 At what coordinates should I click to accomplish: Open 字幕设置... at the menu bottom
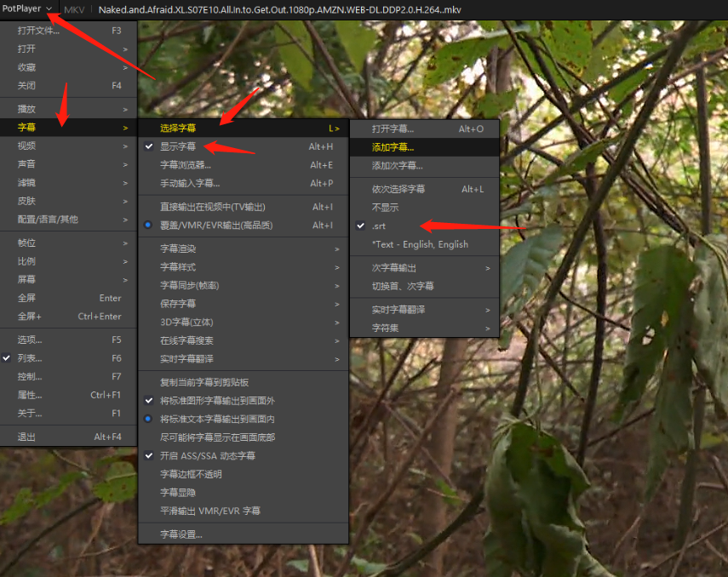182,534
